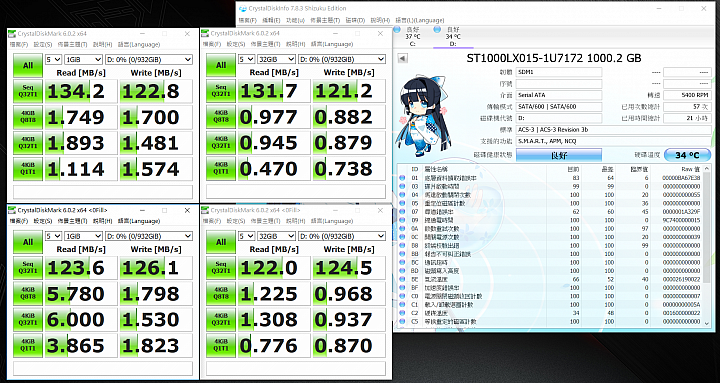The image size is (720, 383).
Task: Open the 32GiB size dropdown in the 131.7 read window
Action: (x=276, y=59)
